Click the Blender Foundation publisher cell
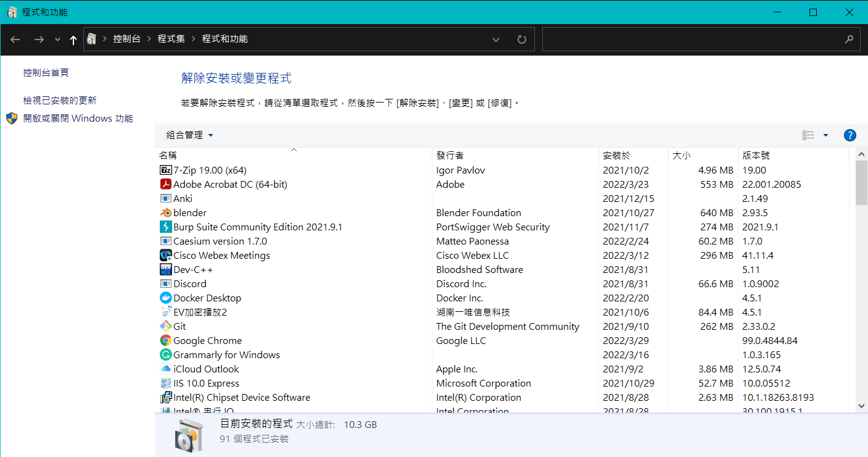 coord(479,212)
